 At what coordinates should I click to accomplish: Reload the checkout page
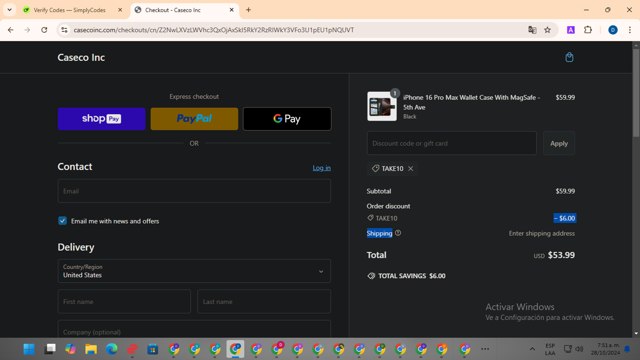pyautogui.click(x=44, y=30)
